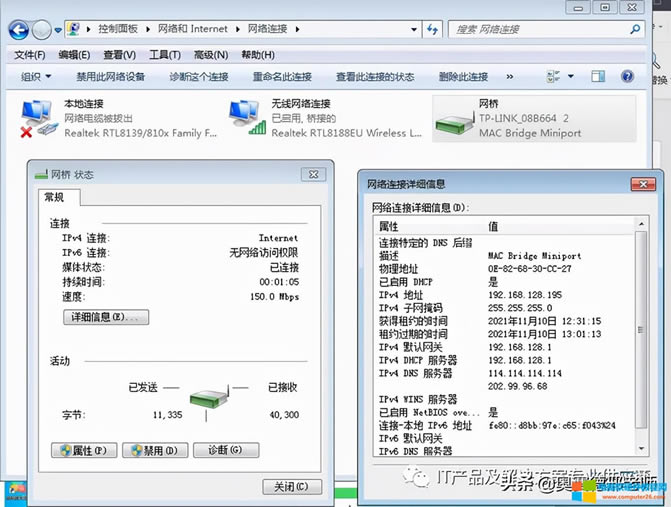This screenshot has height=507, width=671.
Task: Open the 文件(F) menu
Action: click(30, 55)
